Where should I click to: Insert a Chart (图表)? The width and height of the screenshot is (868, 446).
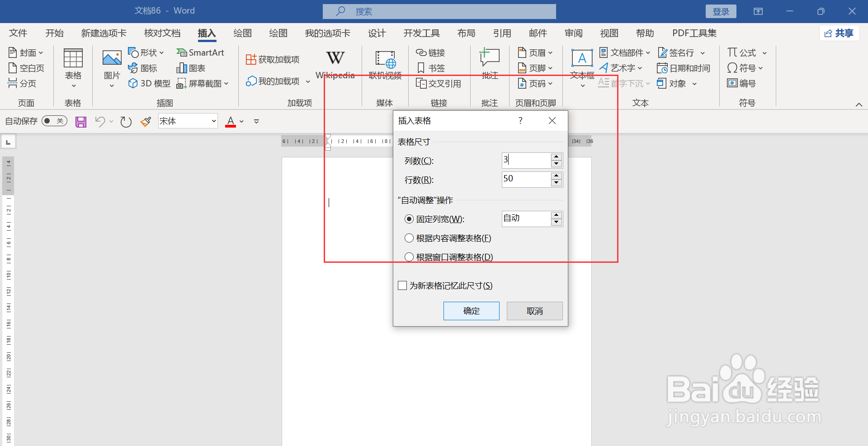click(191, 68)
